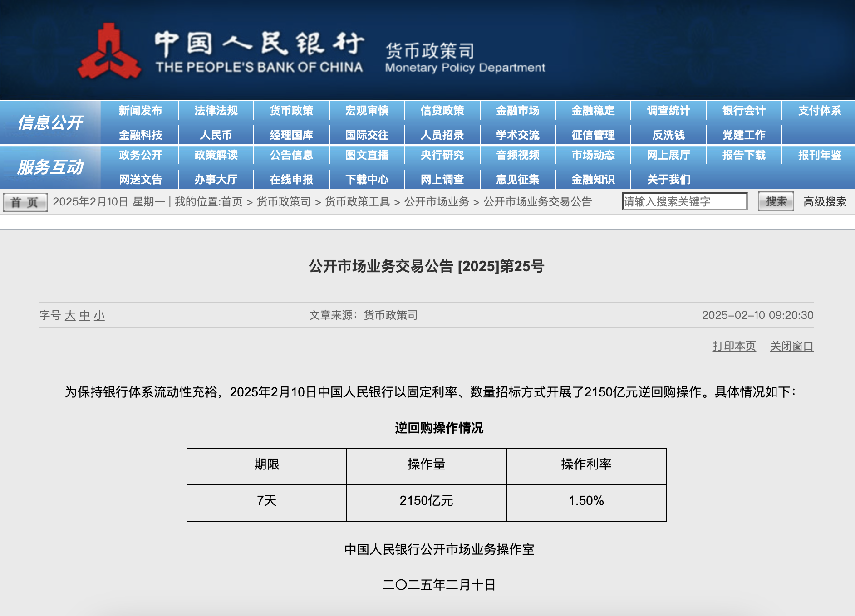Click the search keyword input field
The image size is (855, 616).
pyautogui.click(x=684, y=201)
